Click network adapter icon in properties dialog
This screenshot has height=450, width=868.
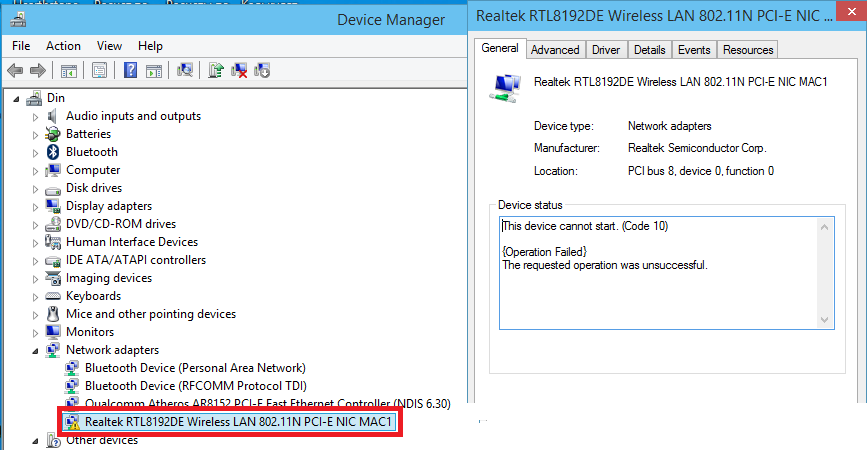pyautogui.click(x=505, y=88)
